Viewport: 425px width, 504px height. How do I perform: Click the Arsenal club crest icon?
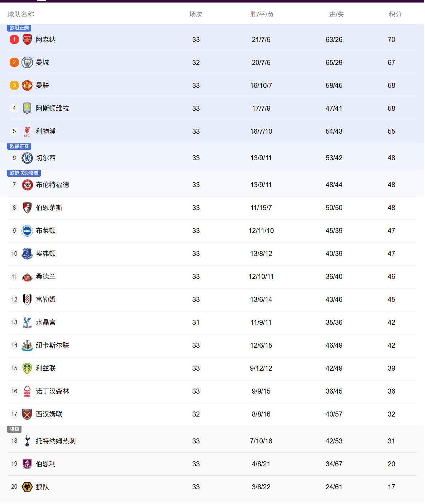[27, 39]
